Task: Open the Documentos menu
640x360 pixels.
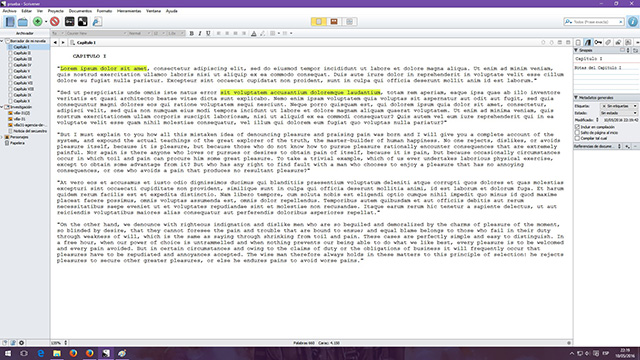Action: pos(80,11)
